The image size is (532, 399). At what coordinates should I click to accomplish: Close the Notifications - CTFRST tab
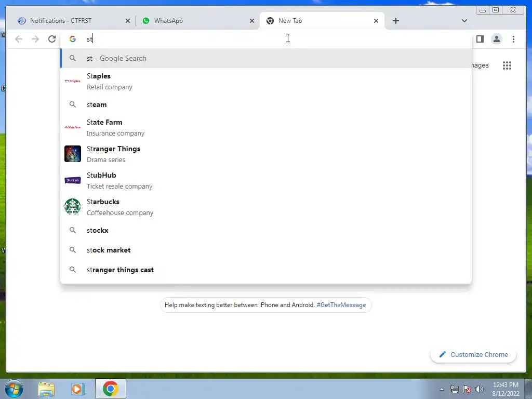[x=128, y=21]
